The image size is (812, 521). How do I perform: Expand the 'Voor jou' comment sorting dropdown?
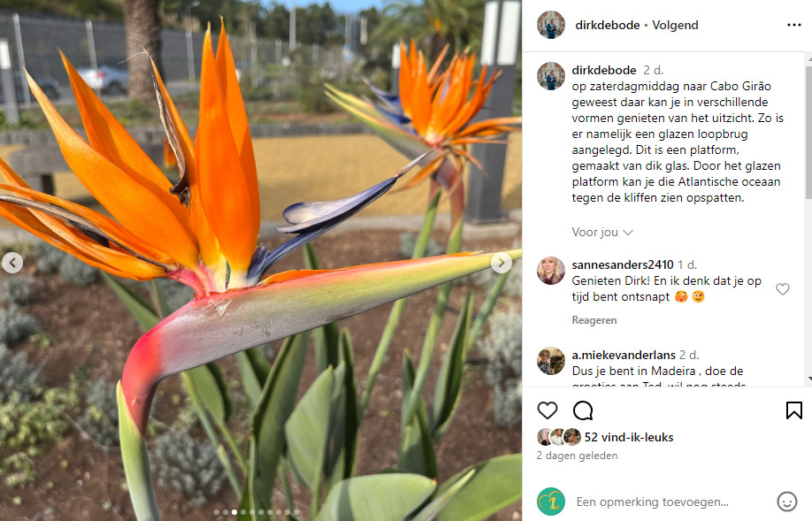click(x=602, y=232)
